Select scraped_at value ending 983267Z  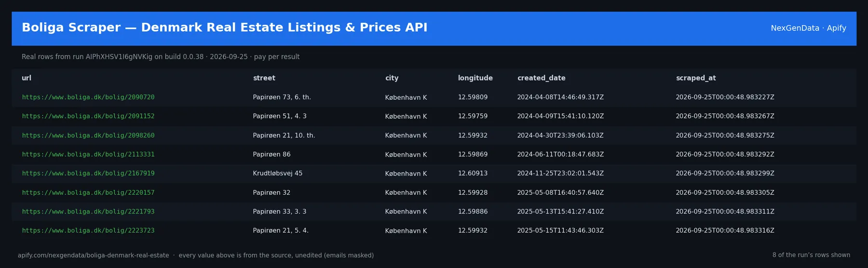tap(725, 116)
